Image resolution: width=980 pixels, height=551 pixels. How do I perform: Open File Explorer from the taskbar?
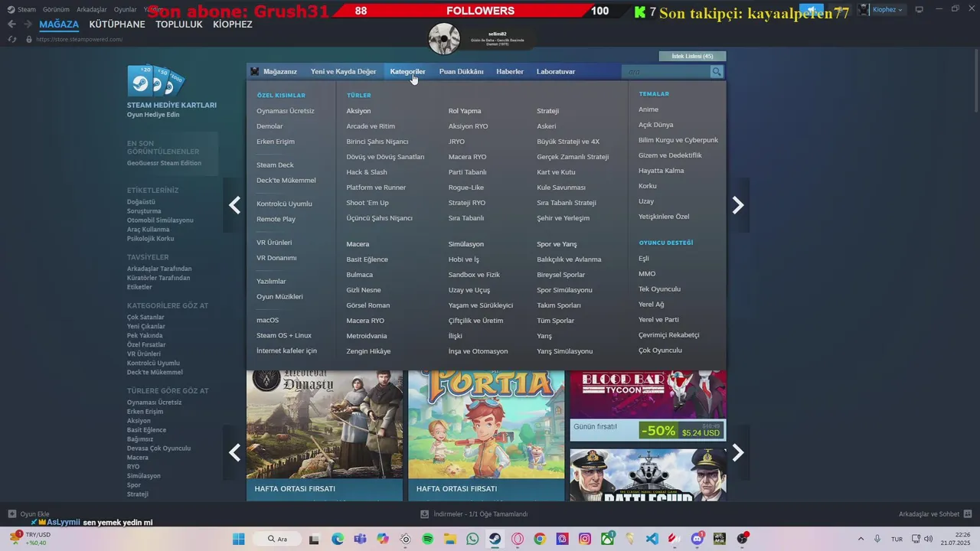450,539
